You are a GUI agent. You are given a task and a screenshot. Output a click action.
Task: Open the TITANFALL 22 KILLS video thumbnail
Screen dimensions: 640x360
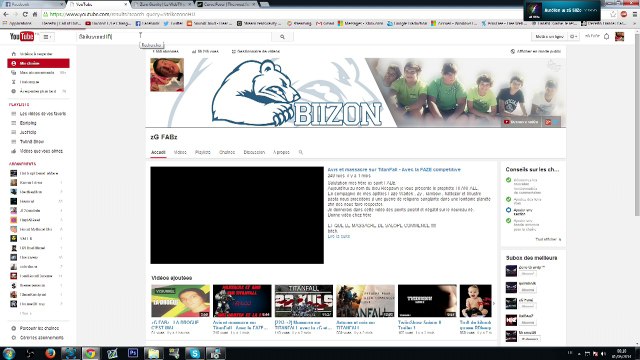pos(304,301)
